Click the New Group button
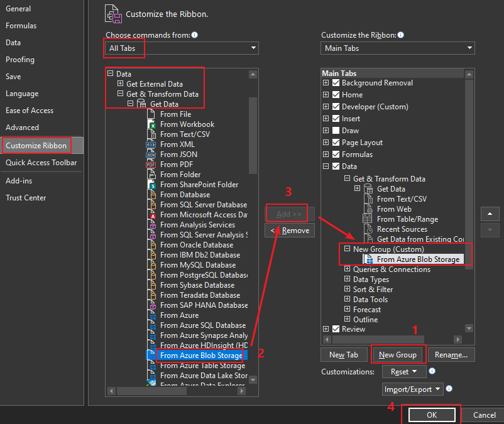 (x=398, y=355)
